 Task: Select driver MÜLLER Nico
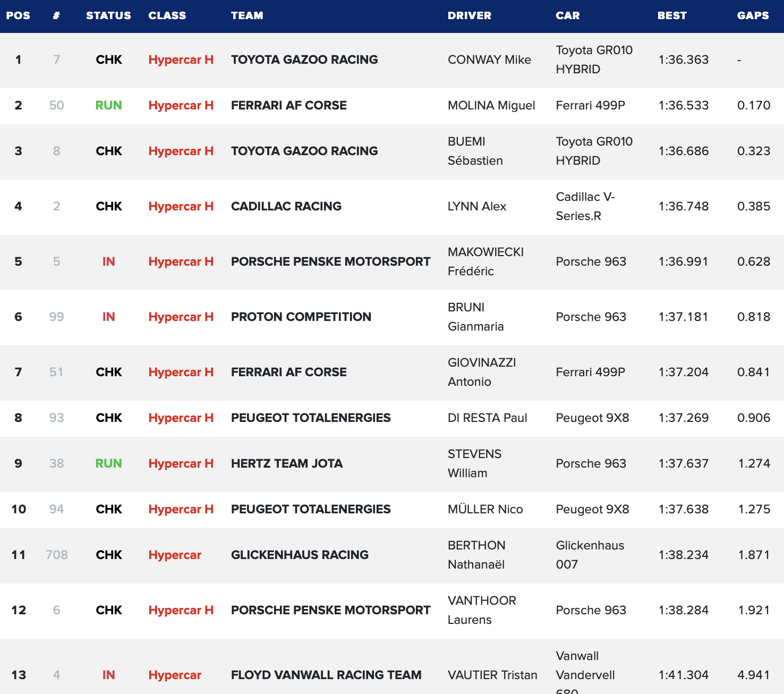pos(485,509)
